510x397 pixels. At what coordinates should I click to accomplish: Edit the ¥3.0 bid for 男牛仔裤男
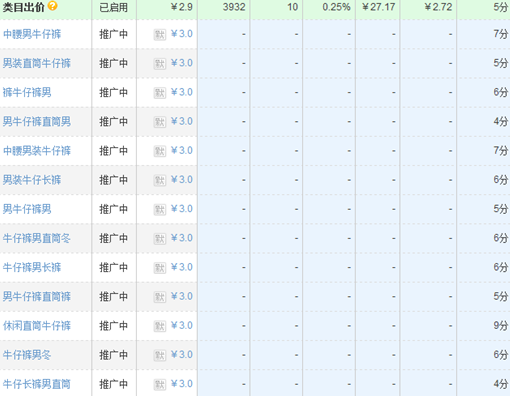tap(182, 209)
